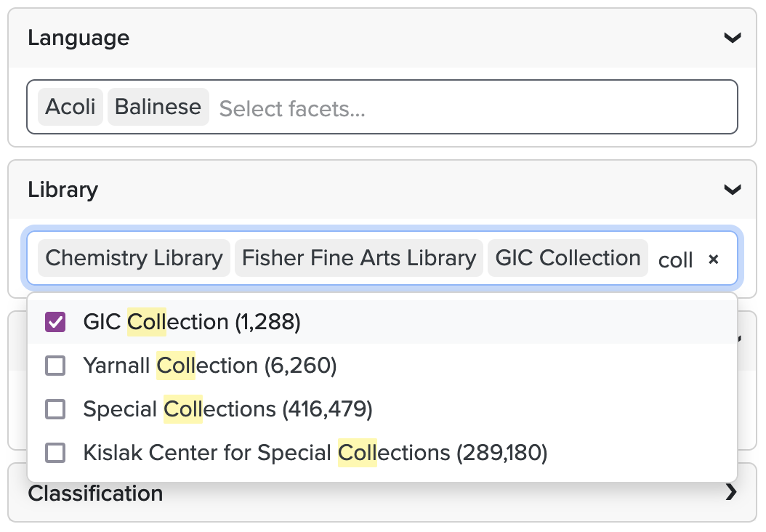The image size is (766, 532).
Task: Open the Library section header
Action: (x=63, y=190)
